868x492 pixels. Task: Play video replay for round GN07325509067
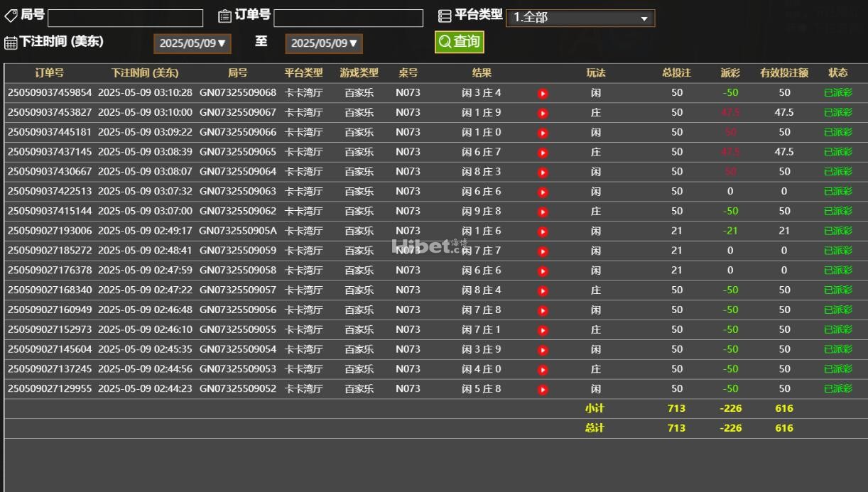[x=543, y=113]
